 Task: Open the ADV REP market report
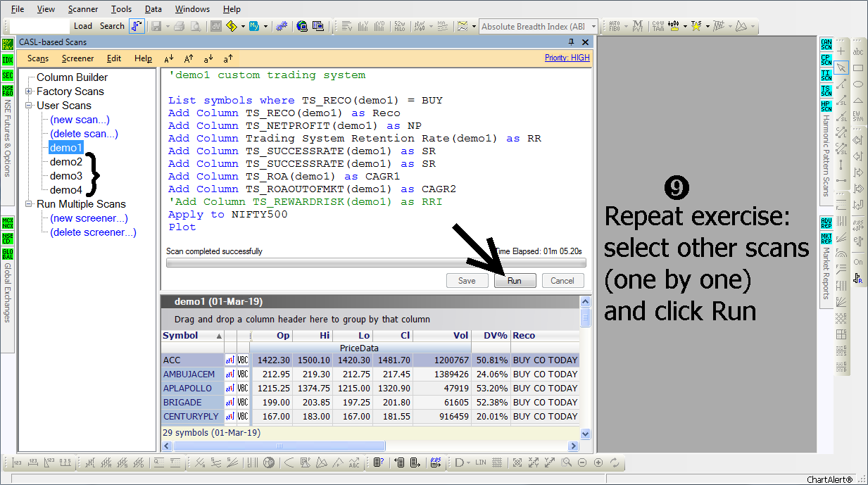point(826,223)
